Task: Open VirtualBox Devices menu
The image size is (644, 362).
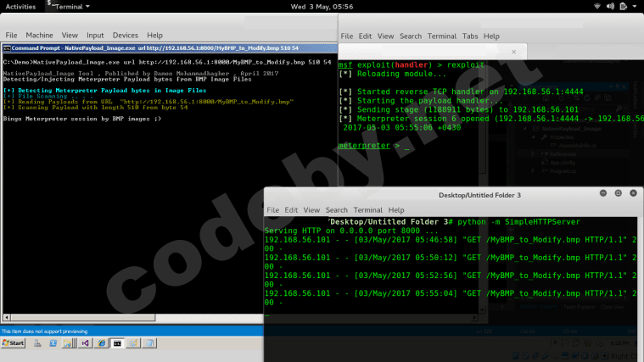Action: click(126, 36)
